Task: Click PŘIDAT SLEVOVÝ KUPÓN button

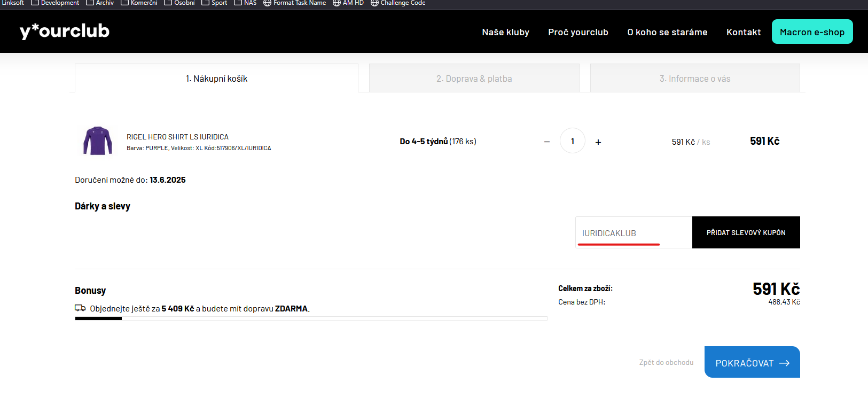Action: click(746, 232)
